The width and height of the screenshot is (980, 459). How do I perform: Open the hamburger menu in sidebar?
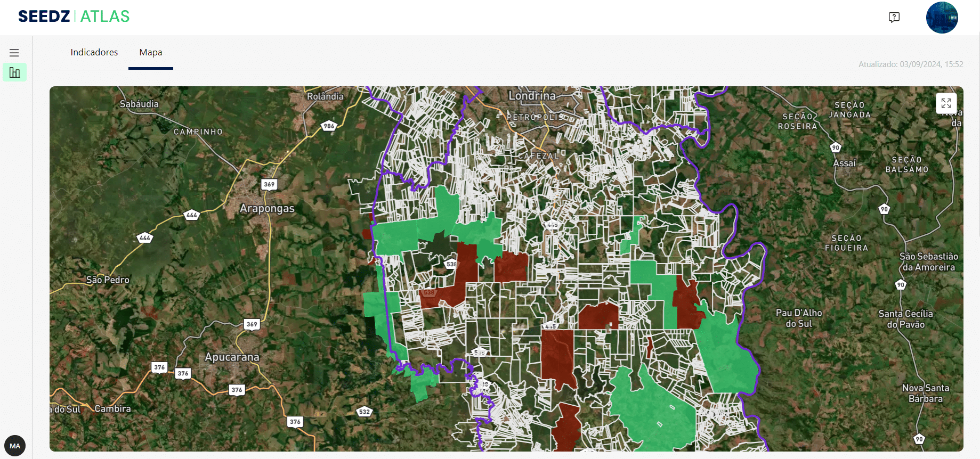click(14, 53)
